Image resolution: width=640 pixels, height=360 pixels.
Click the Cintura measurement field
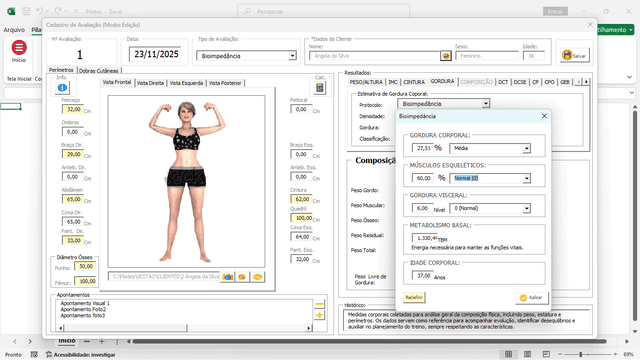[x=301, y=200]
